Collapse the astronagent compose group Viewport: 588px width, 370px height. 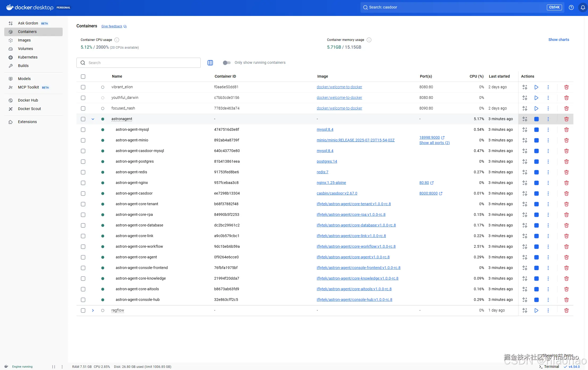click(x=93, y=119)
